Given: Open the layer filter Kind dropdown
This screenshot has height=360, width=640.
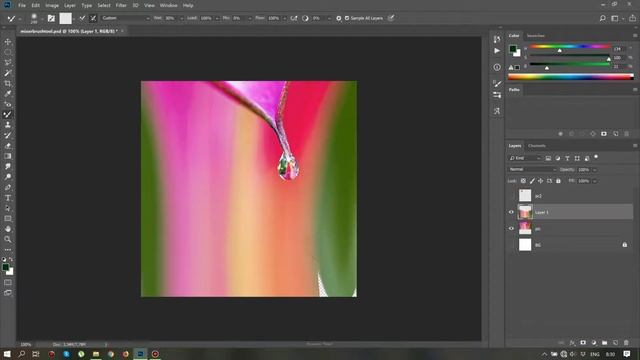Looking at the screenshot, I should pyautogui.click(x=525, y=158).
